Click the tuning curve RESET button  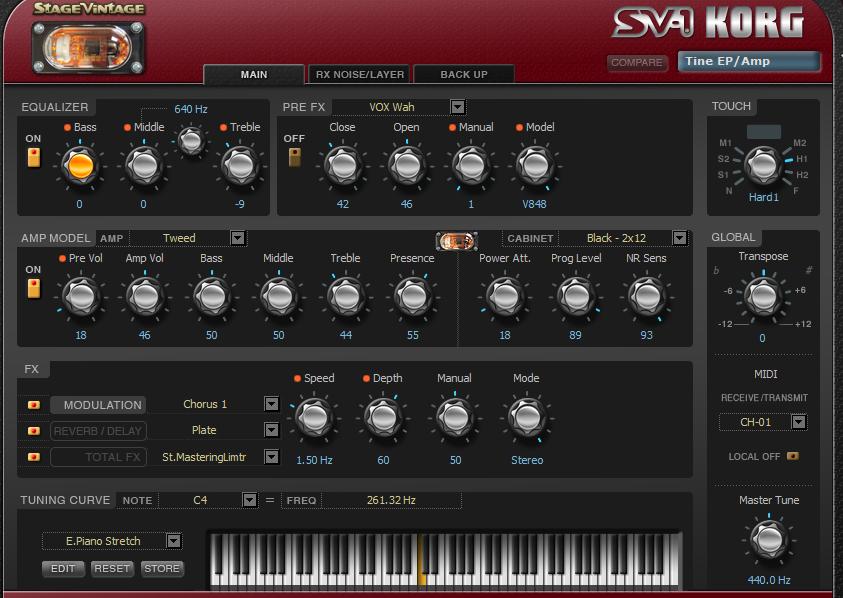112,568
